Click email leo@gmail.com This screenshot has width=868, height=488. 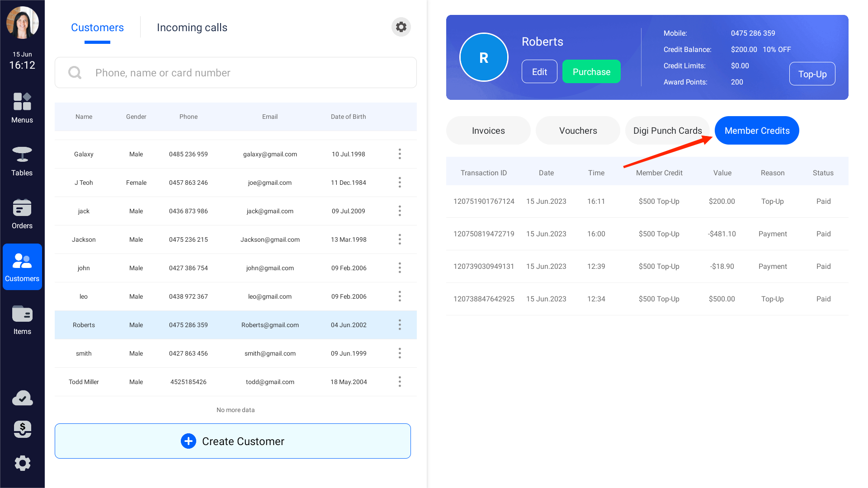tap(270, 296)
